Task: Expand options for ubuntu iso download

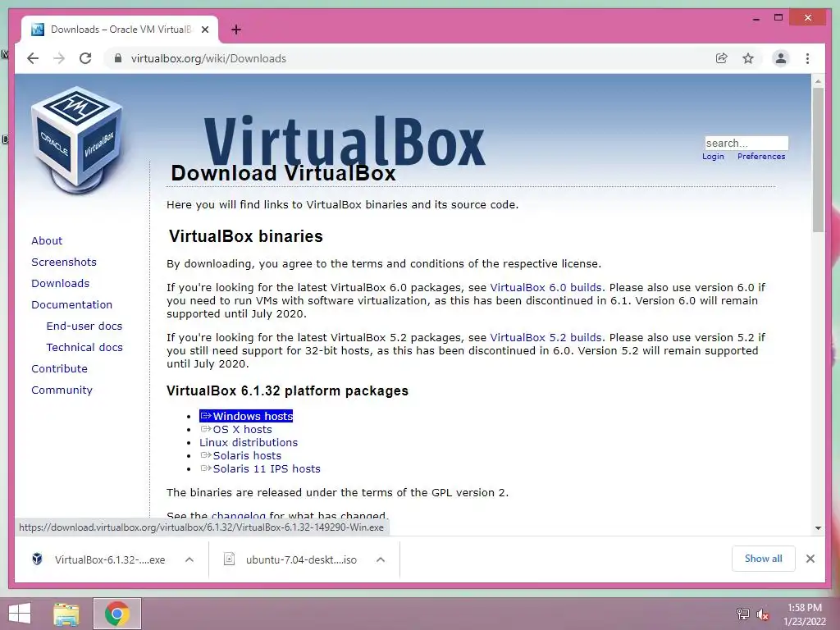Action: (x=381, y=559)
